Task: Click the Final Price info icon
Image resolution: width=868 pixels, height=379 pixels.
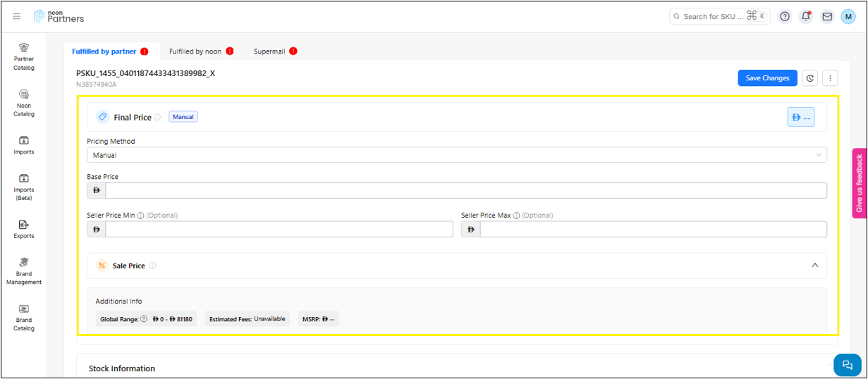Action: [x=157, y=118]
